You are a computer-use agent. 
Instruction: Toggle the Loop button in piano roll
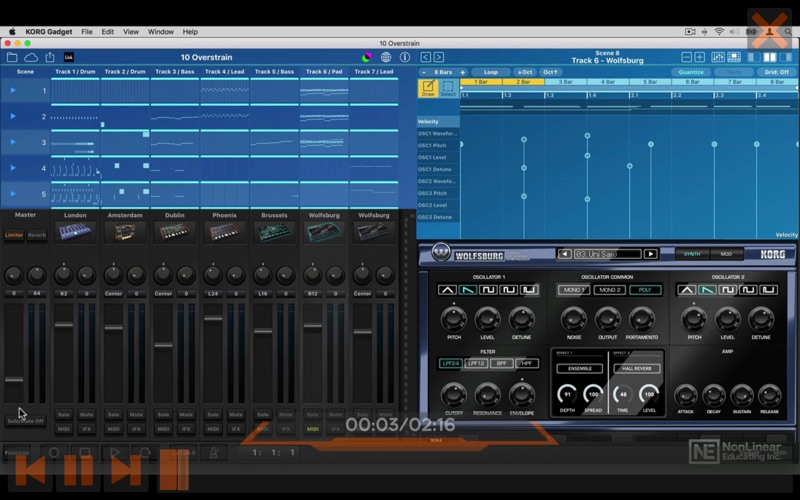point(491,72)
